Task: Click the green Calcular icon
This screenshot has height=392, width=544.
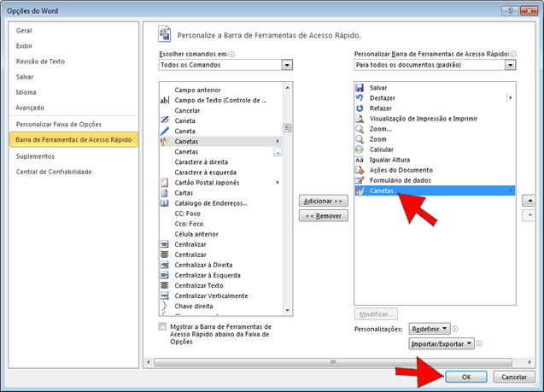Action: click(360, 149)
